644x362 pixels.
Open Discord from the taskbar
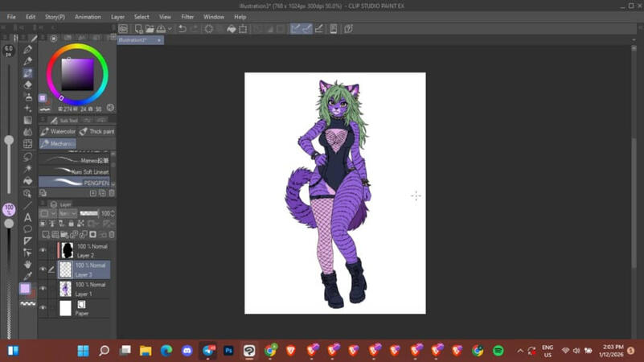[x=187, y=351]
